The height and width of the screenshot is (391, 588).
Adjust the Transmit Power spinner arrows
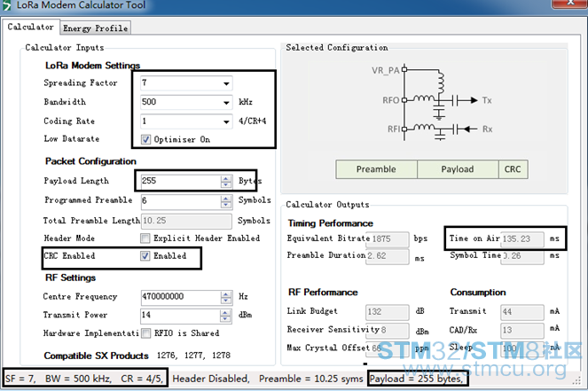[x=226, y=316]
